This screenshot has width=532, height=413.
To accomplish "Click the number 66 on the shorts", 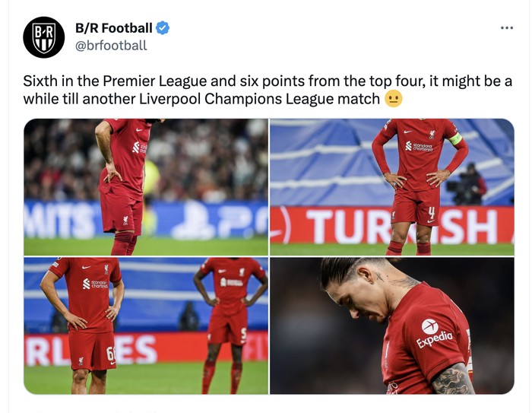I will [111, 354].
